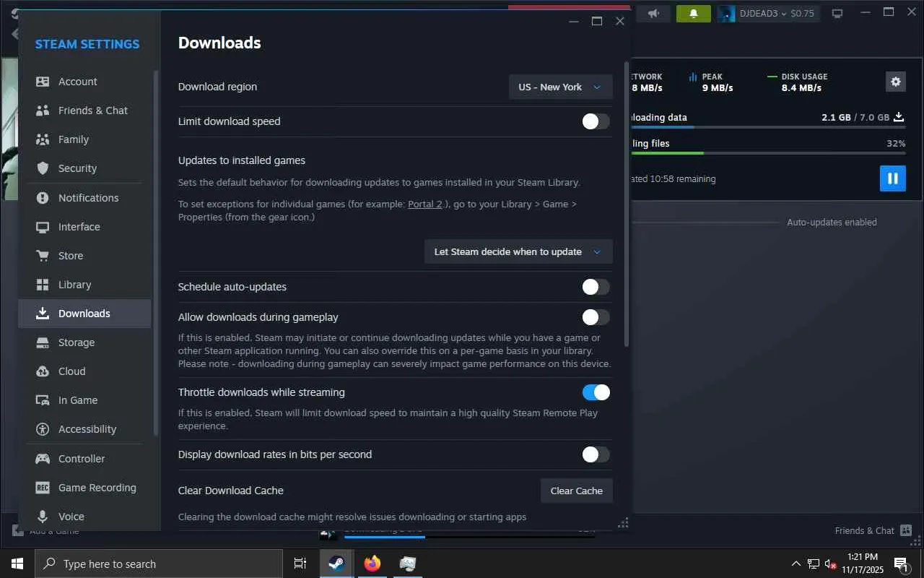Click the Downloads arrow icon in sidebar

point(43,314)
